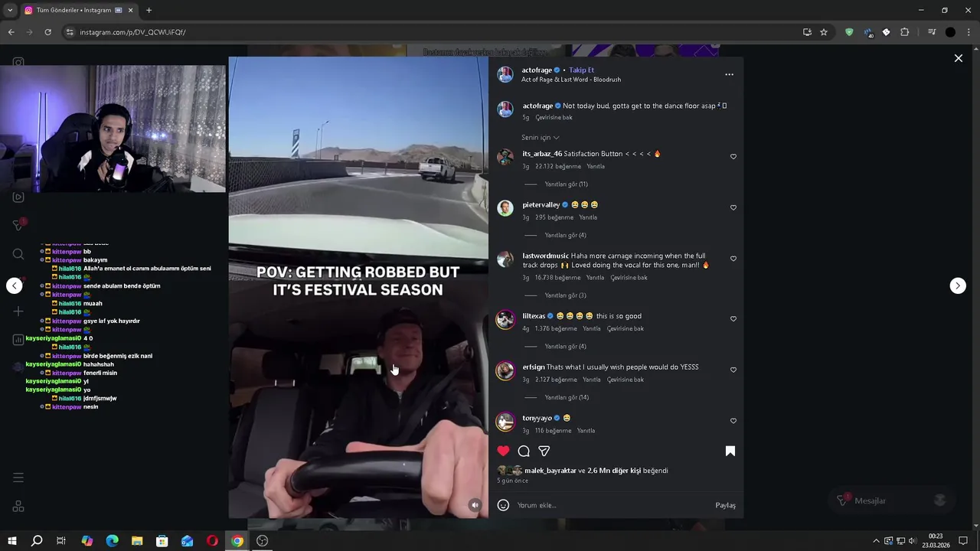The image size is (980, 551).
Task: Share post via paper plane icon
Action: coord(544,452)
